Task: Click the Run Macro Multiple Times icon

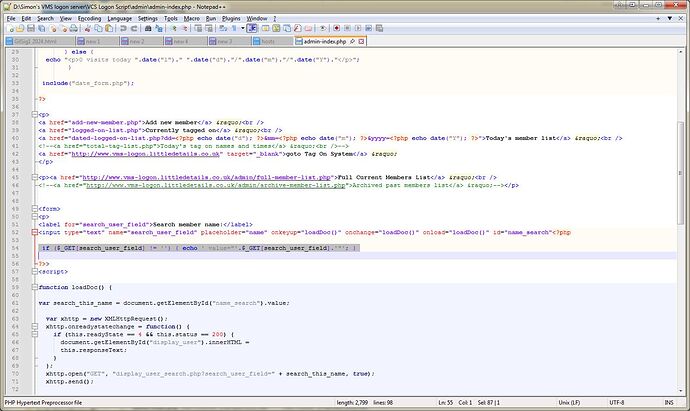Action: coord(368,28)
